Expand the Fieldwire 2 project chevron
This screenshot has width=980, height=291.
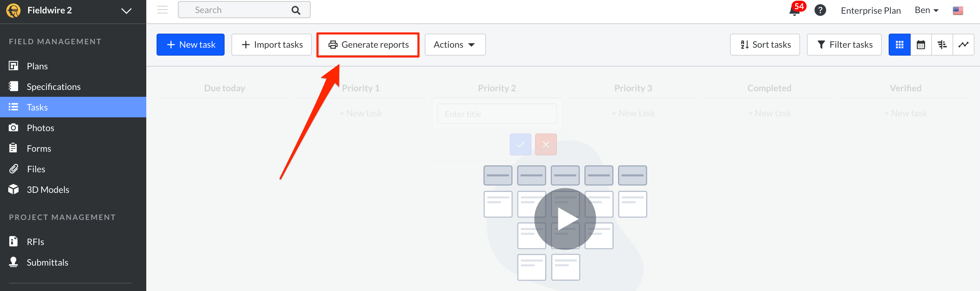[126, 11]
